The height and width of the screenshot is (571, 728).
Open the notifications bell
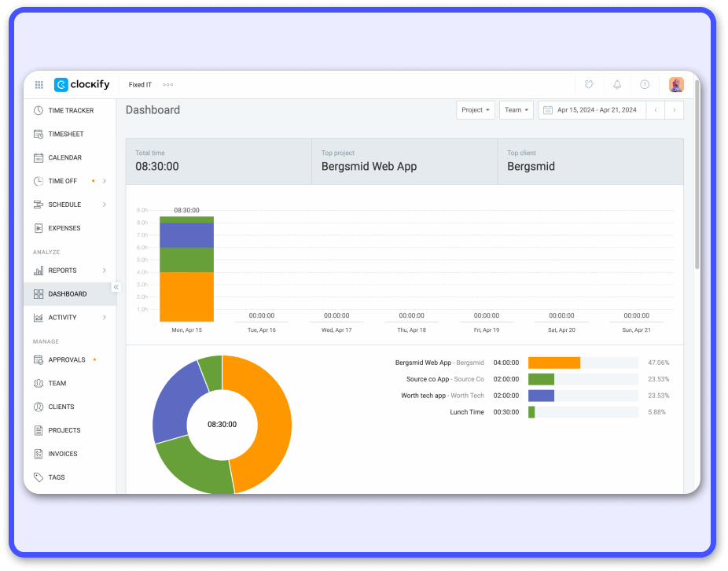(617, 84)
